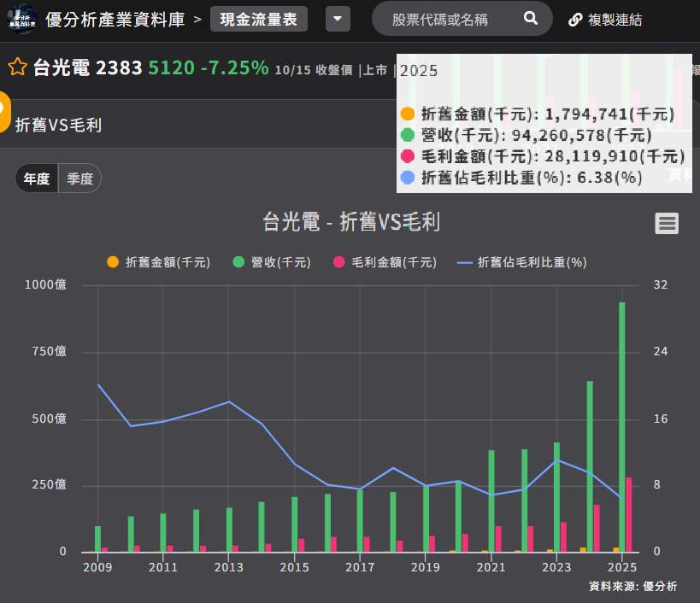Click the x-axis label 2015
Screen dimensions: 700x603
click(x=294, y=567)
